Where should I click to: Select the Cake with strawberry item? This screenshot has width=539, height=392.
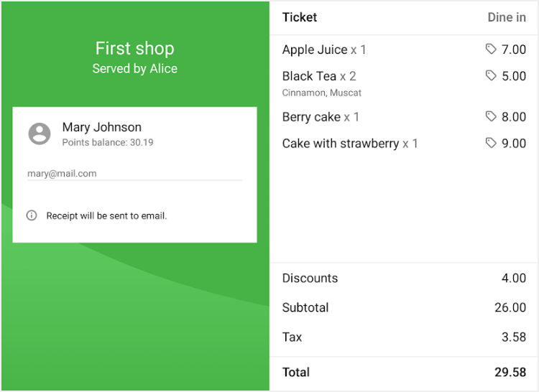[350, 144]
